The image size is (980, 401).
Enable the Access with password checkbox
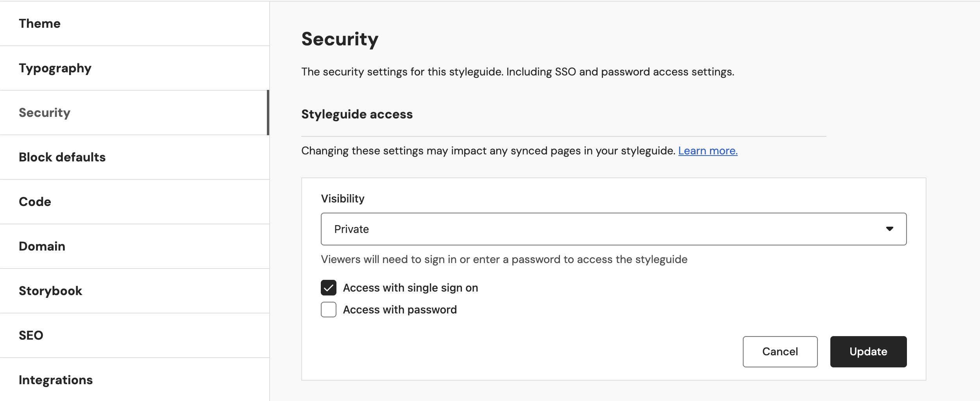tap(329, 310)
